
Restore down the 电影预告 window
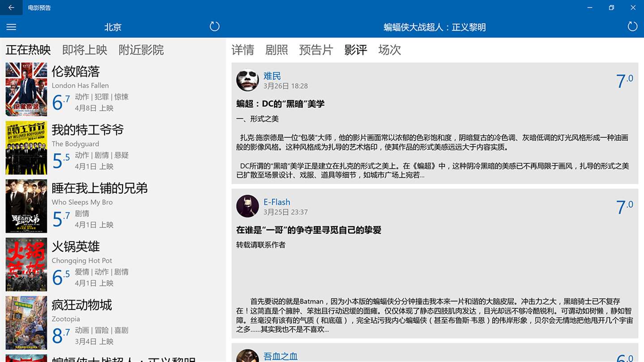(x=611, y=8)
